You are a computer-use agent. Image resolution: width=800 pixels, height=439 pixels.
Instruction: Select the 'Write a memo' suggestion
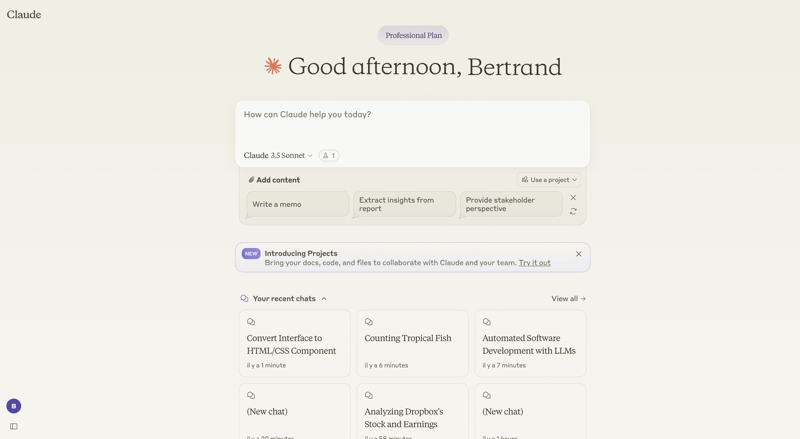click(298, 204)
